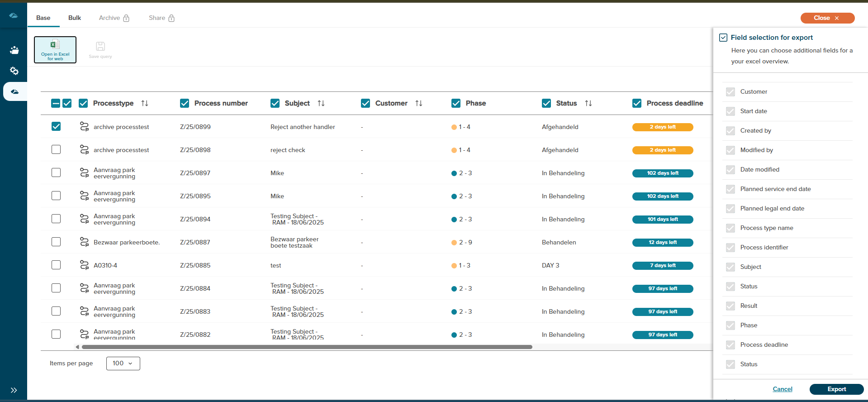The height and width of the screenshot is (402, 868).
Task: Expand the sidebar with double-chevron icon
Action: [x=14, y=390]
